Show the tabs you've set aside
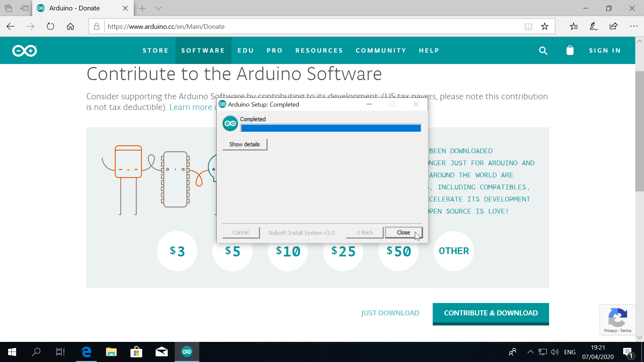This screenshot has width=644, height=362. tap(8, 8)
